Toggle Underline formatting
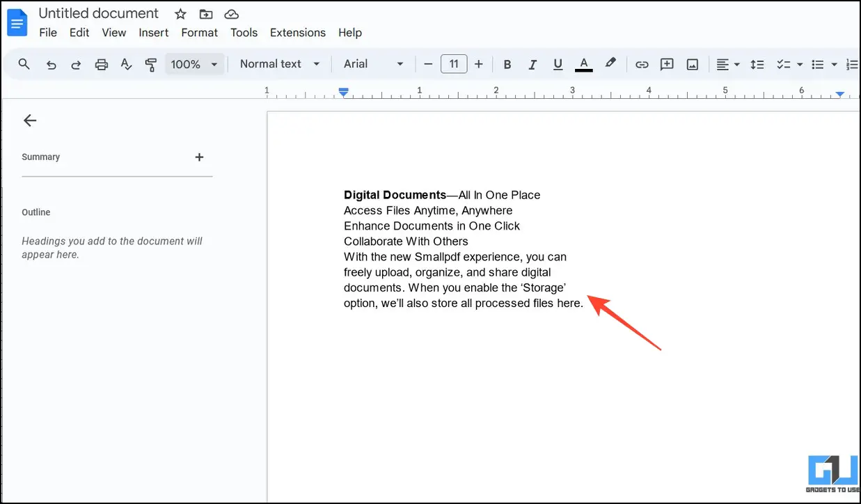Viewport: 861px width, 504px height. pos(558,64)
